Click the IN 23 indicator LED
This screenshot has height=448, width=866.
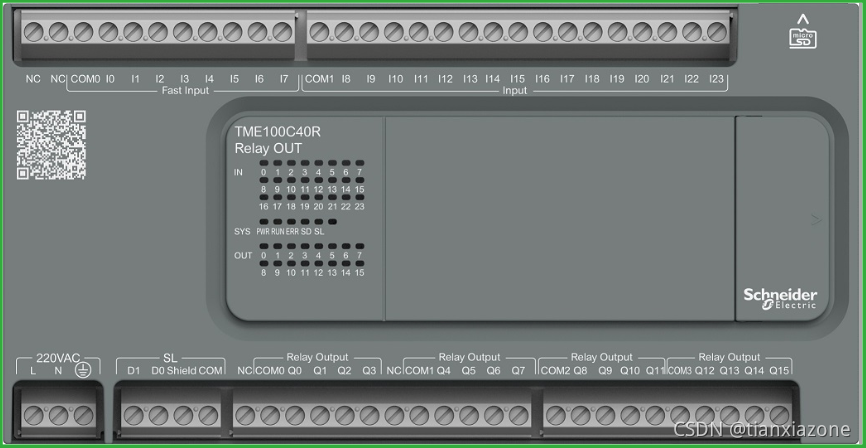[x=360, y=197]
